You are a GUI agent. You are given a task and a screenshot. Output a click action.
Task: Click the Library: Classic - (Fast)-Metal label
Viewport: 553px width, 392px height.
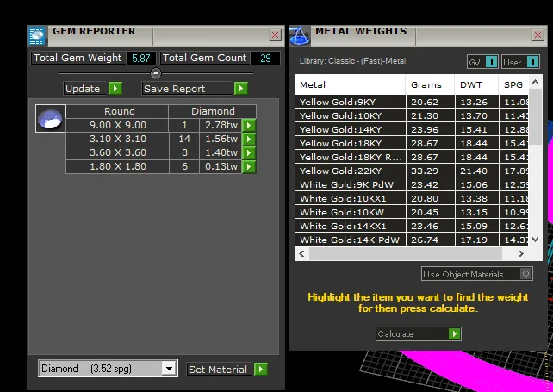click(x=352, y=61)
